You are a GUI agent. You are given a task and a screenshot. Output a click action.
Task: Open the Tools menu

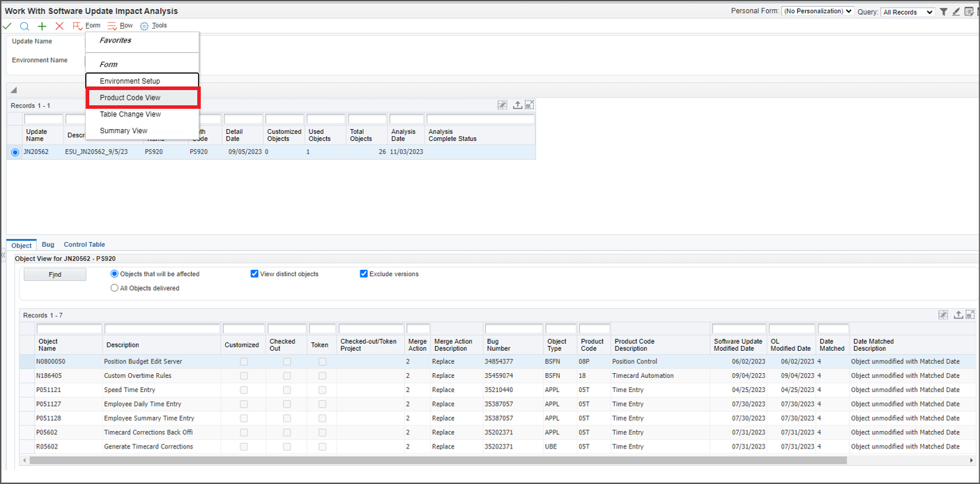click(x=160, y=26)
